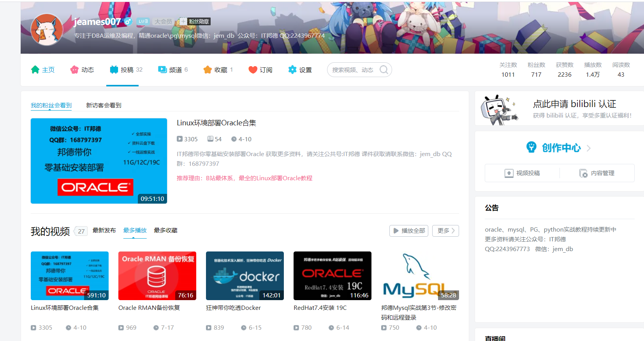Open the 邦德Mysql实战第3节 title link

coord(419,313)
